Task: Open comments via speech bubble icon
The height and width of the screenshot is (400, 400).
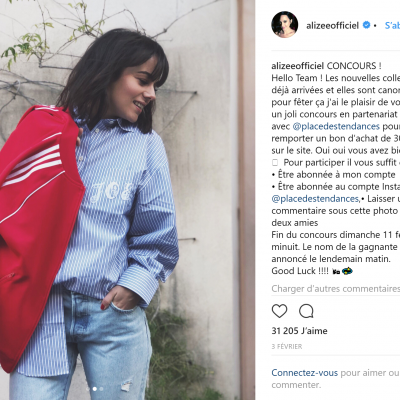Action: click(x=306, y=311)
